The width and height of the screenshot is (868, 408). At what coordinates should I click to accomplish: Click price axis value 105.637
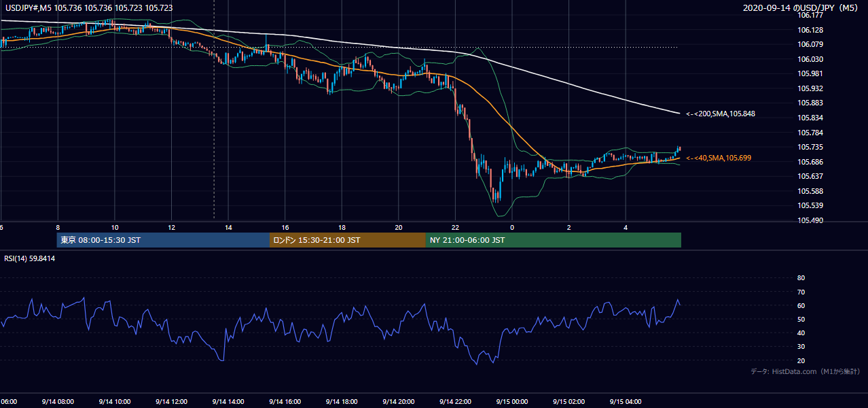click(x=810, y=176)
